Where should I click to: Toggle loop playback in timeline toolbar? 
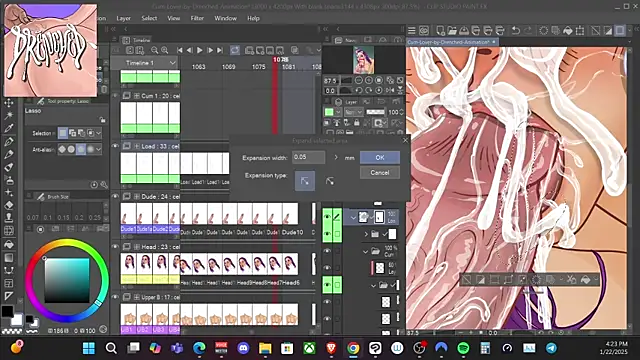tap(235, 50)
